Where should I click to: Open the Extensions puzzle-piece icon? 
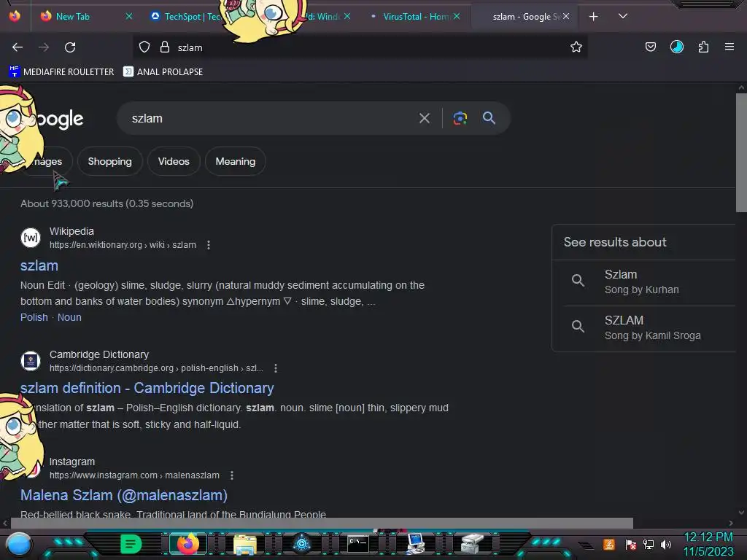pyautogui.click(x=703, y=47)
